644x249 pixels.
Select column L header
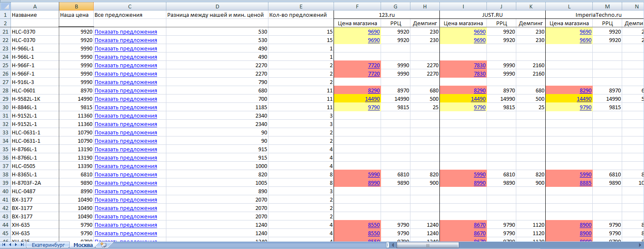click(569, 6)
